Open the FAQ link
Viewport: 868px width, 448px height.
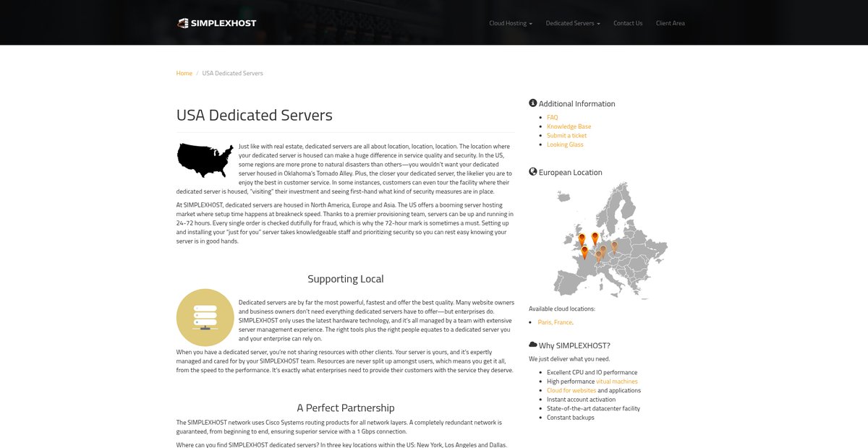click(x=553, y=117)
